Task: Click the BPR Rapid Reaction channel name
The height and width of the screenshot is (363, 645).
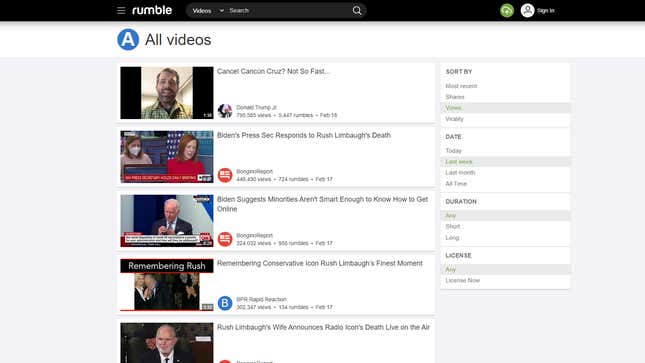Action: (x=261, y=299)
